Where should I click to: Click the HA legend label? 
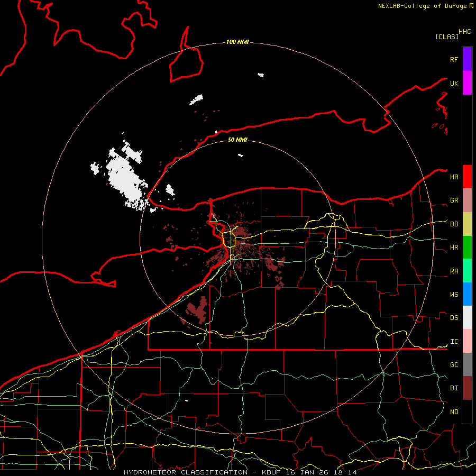(x=454, y=177)
